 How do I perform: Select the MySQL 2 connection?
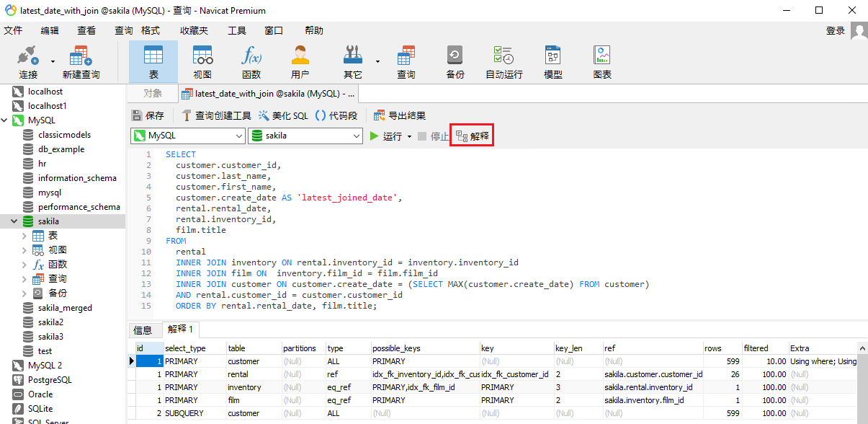(45, 366)
